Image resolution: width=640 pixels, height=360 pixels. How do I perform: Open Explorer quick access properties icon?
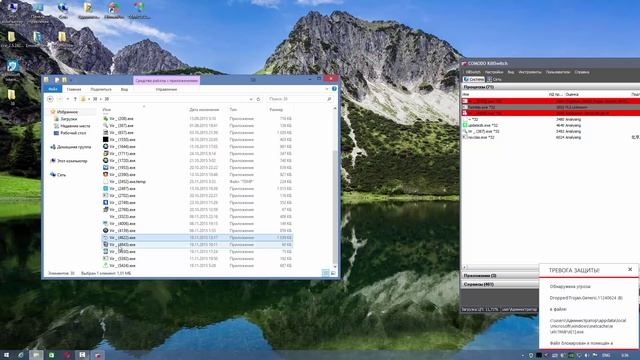(x=57, y=80)
